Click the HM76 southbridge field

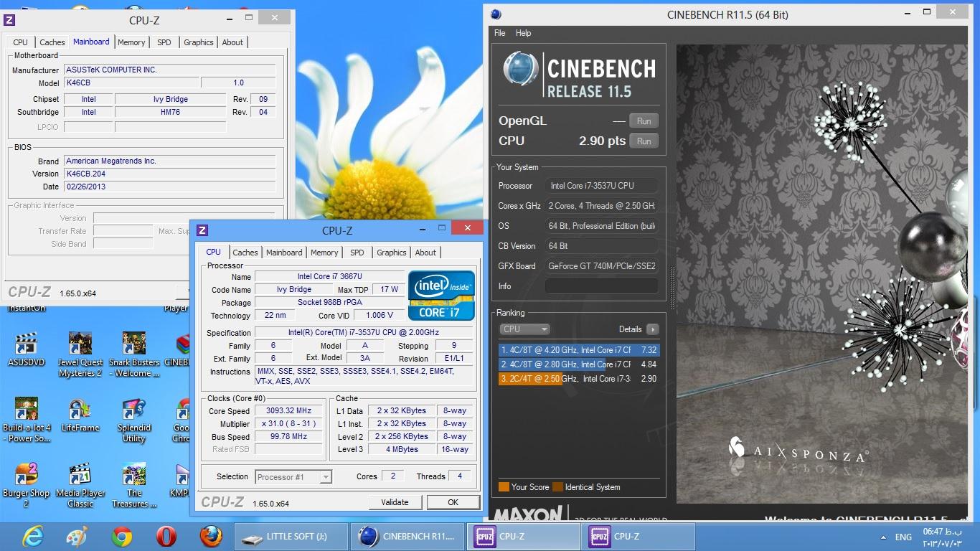pos(170,113)
